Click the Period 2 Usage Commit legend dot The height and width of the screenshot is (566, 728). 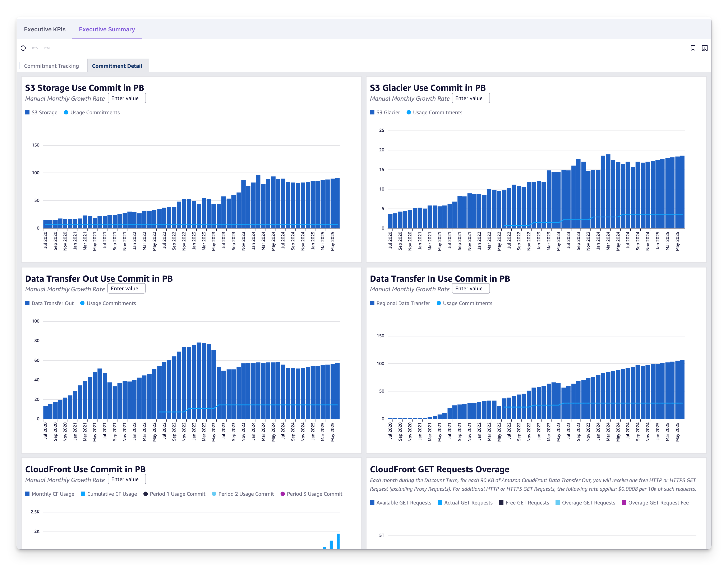(214, 494)
